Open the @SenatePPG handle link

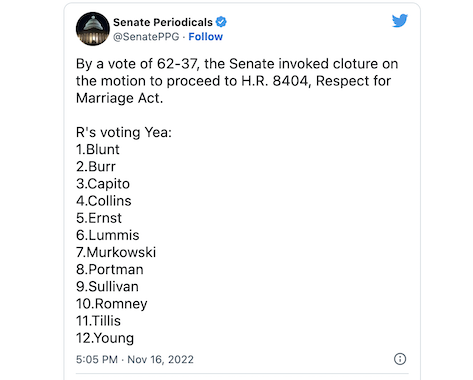(146, 37)
